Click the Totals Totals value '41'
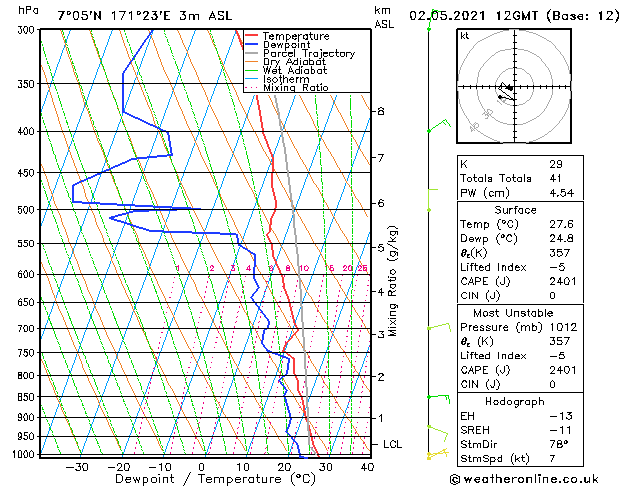The height and width of the screenshot is (486, 629). pyautogui.click(x=555, y=178)
